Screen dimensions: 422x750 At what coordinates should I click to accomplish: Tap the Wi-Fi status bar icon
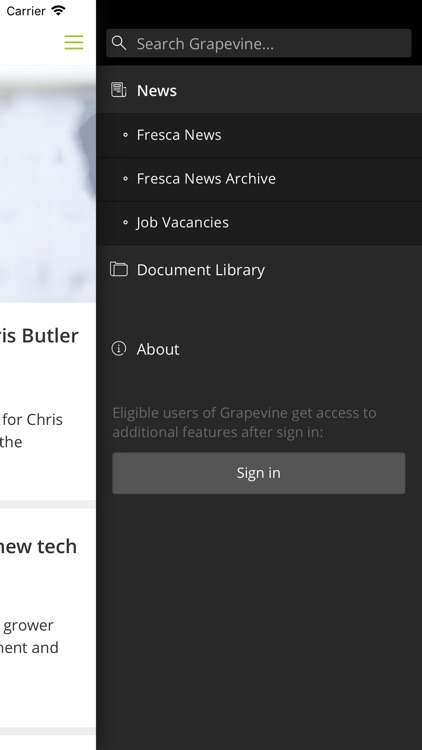(x=58, y=11)
